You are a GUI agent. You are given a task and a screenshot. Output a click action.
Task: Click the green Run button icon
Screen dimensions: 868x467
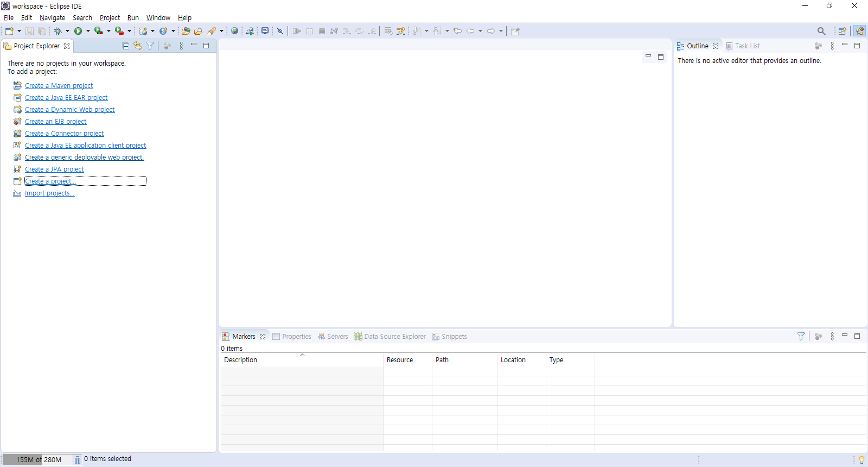pos(78,31)
